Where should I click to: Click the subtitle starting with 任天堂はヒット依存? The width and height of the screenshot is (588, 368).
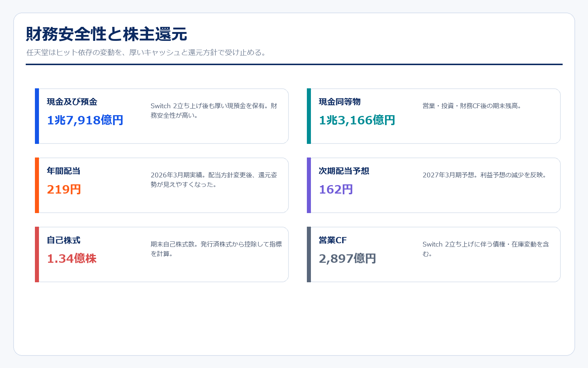click(x=146, y=53)
